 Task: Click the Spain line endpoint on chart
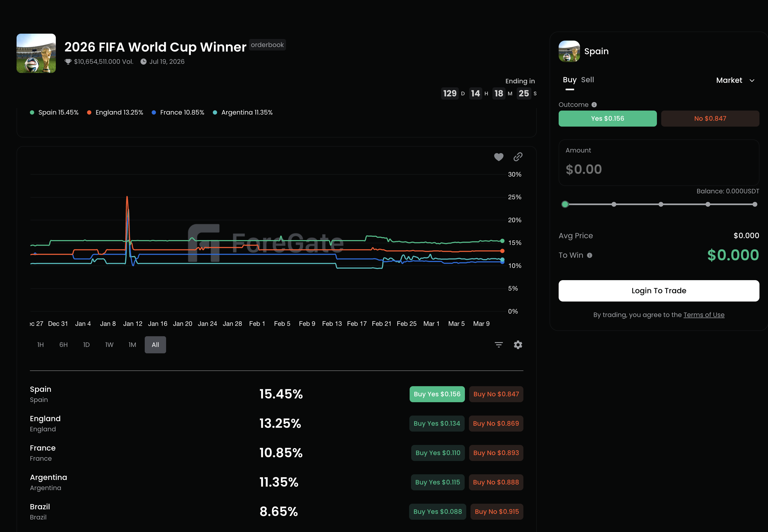[x=502, y=241]
